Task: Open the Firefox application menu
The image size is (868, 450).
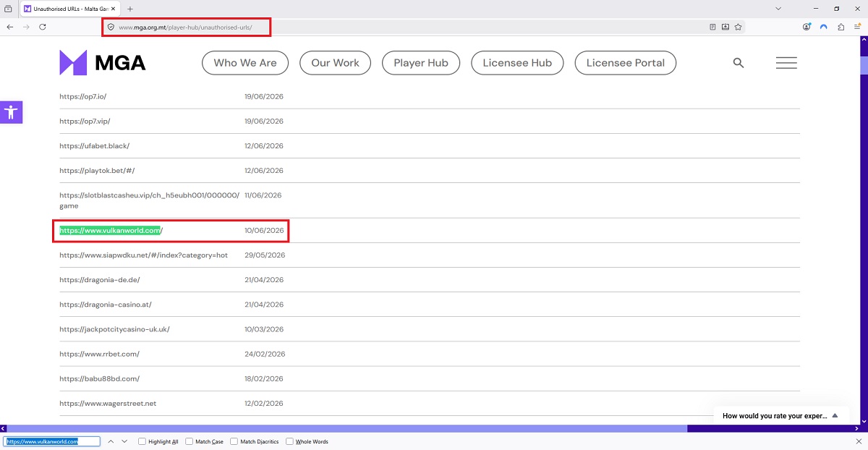Action: (x=857, y=27)
